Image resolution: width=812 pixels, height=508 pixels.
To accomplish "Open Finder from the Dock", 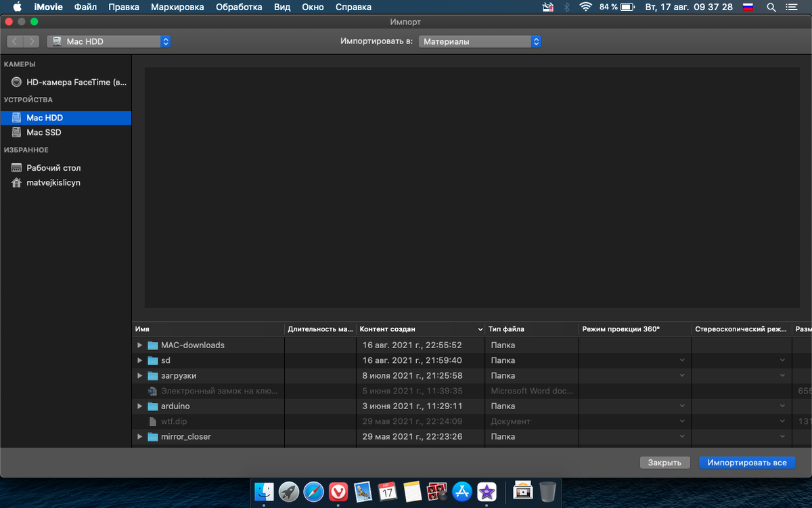I will [264, 491].
